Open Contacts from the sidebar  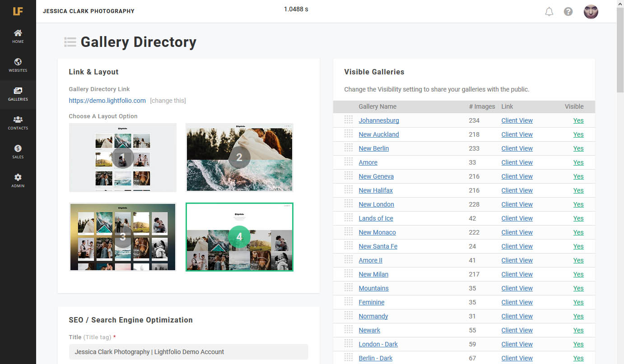(x=18, y=123)
